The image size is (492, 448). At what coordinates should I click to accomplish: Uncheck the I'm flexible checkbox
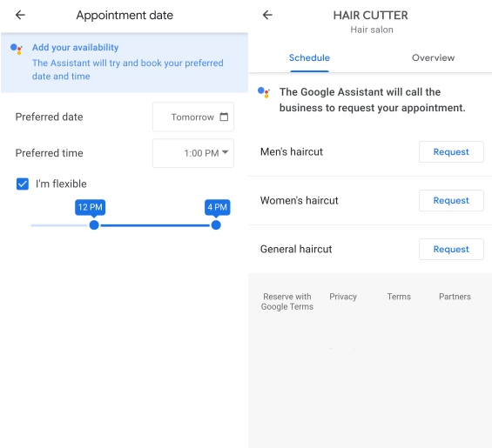click(23, 184)
